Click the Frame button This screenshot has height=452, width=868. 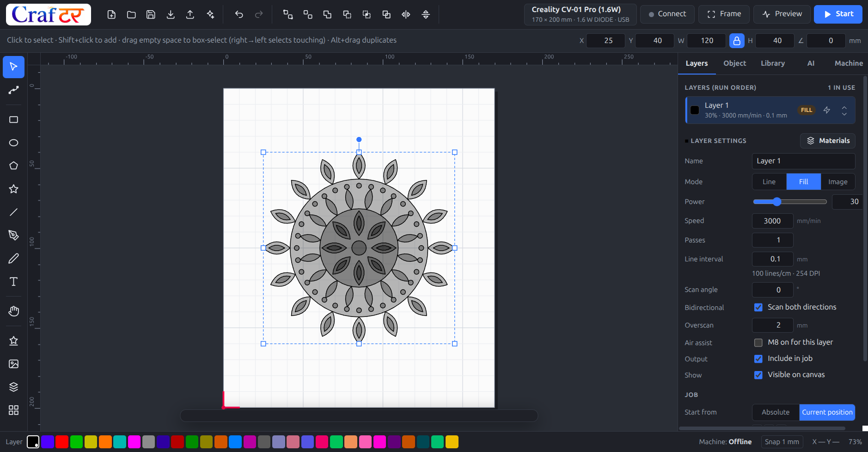click(724, 14)
